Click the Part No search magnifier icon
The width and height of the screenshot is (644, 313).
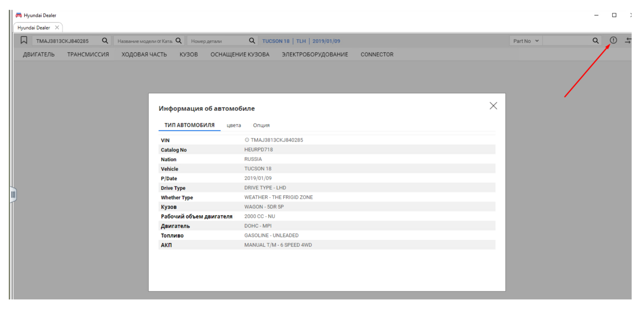coord(595,41)
